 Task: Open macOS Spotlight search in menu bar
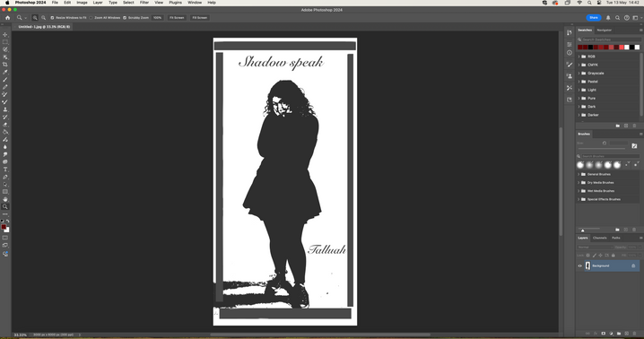tap(589, 3)
